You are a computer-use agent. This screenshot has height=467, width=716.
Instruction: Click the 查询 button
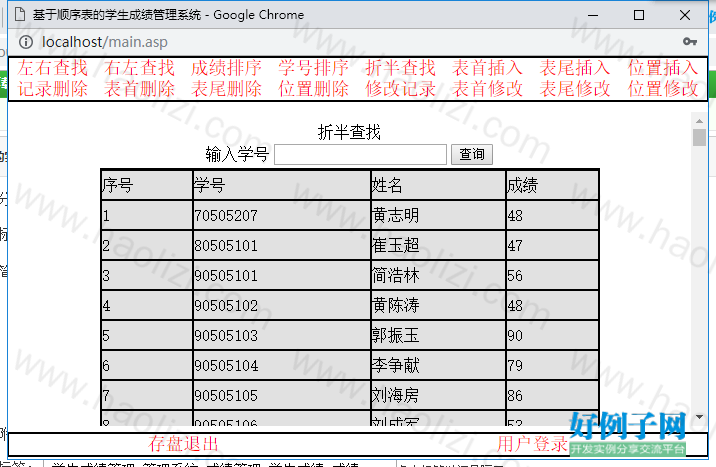pos(472,154)
